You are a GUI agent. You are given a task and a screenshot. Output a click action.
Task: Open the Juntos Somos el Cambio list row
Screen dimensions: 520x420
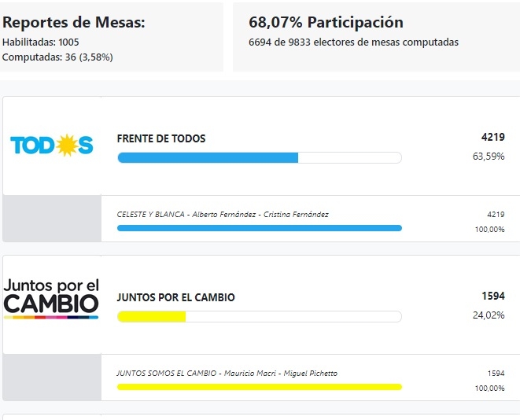tap(227, 374)
